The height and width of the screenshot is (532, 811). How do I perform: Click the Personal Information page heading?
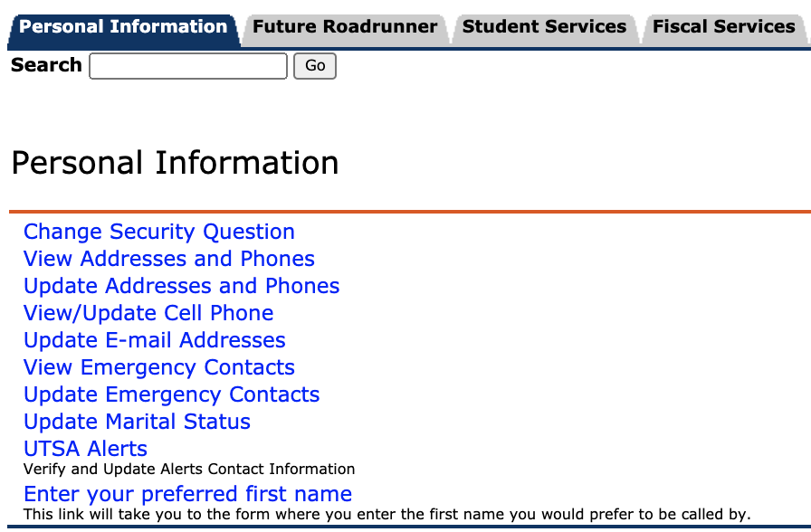tap(174, 163)
